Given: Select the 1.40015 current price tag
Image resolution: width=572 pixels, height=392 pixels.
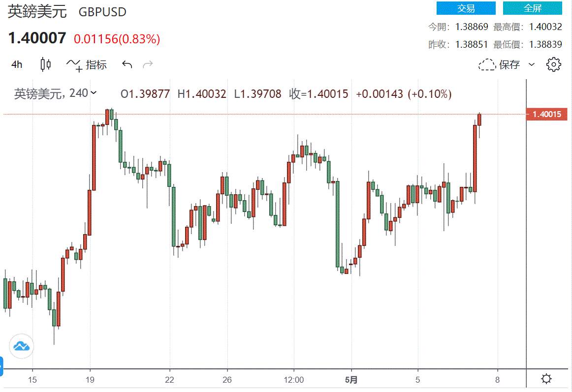Looking at the screenshot, I should coord(546,114).
